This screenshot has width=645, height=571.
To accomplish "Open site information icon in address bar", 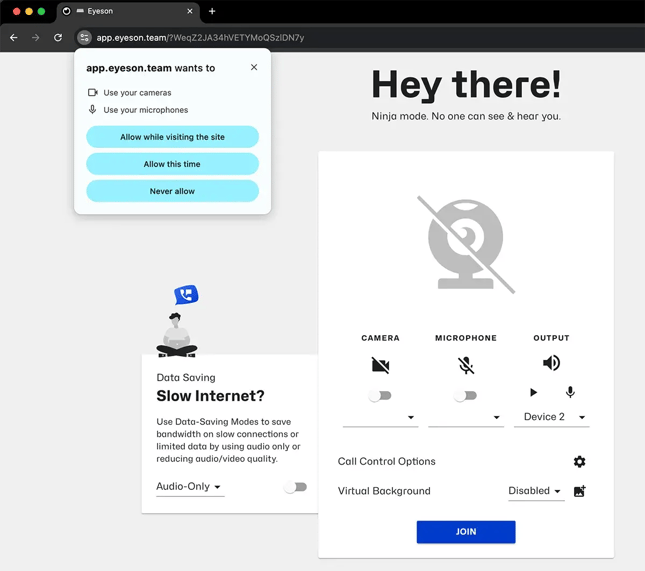I will (x=84, y=37).
